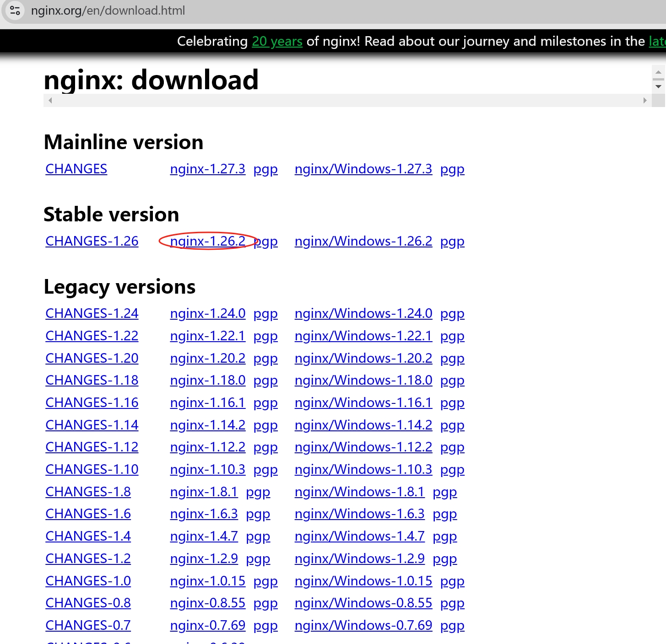Image resolution: width=666 pixels, height=644 pixels.
Task: Download nginx/Windows-1.14.2
Action: tap(363, 425)
